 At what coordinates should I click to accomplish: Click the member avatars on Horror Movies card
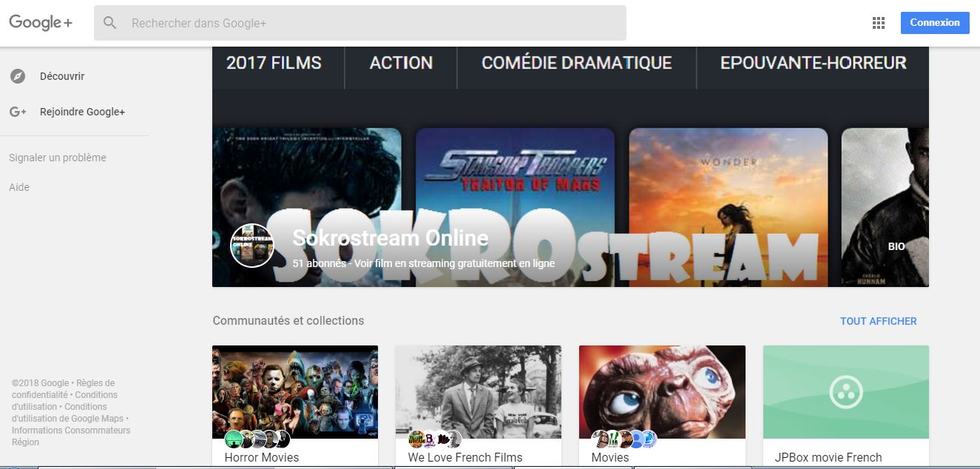click(258, 439)
